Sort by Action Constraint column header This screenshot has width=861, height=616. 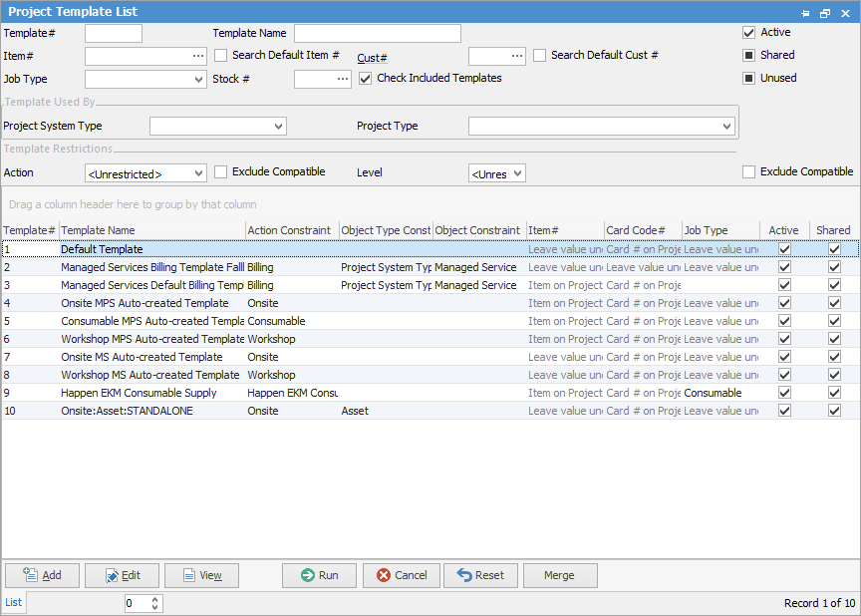coord(292,230)
